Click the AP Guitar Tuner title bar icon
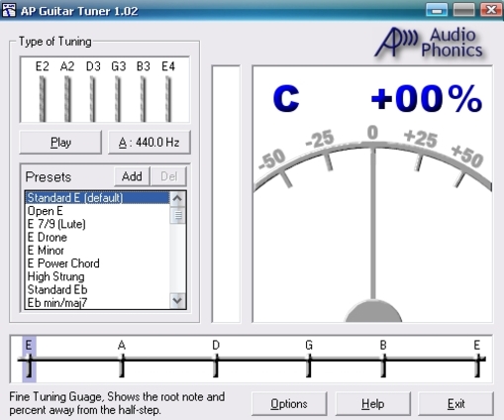 click(9, 10)
